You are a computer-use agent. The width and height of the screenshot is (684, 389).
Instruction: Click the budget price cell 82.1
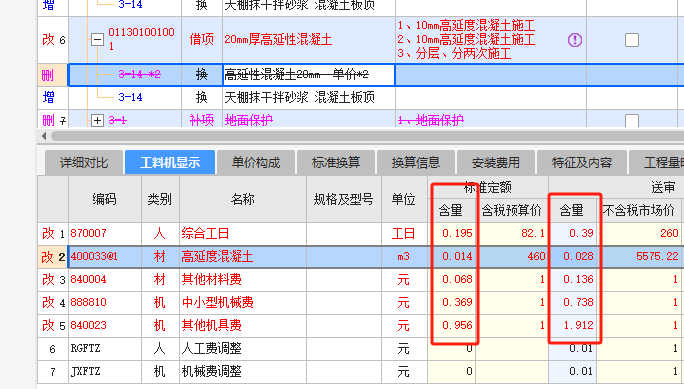(x=512, y=233)
